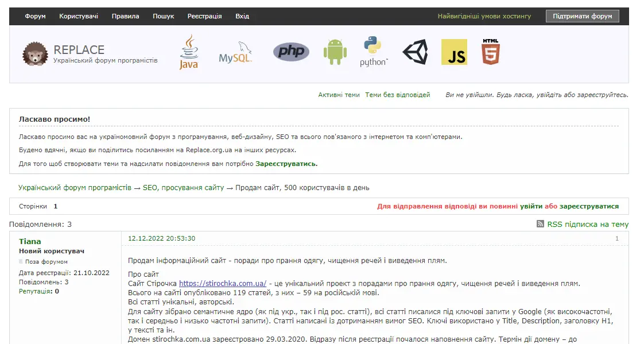Click the green зареєструватися link
The image size is (644, 344).
pyautogui.click(x=589, y=206)
